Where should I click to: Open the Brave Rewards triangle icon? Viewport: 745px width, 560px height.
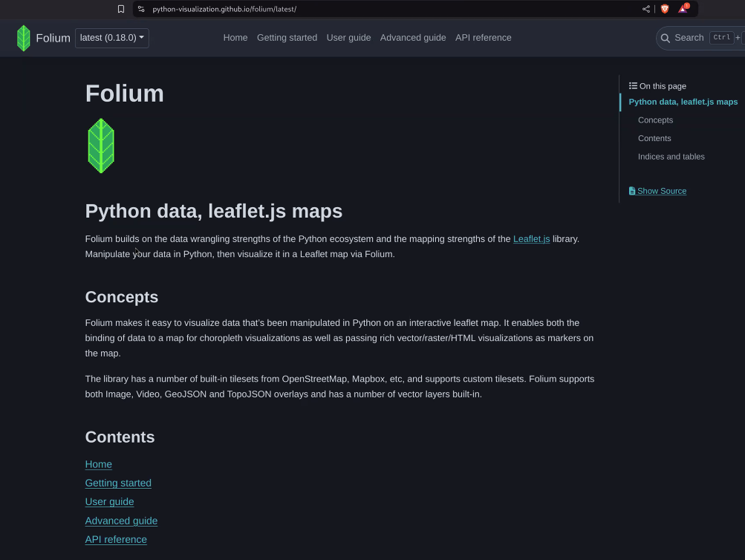683,9
